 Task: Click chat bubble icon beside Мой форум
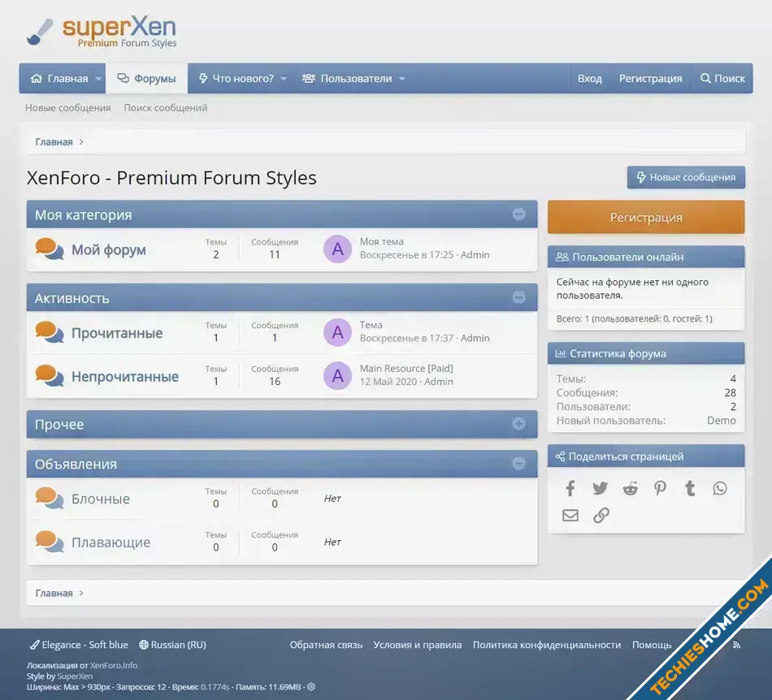coord(50,249)
